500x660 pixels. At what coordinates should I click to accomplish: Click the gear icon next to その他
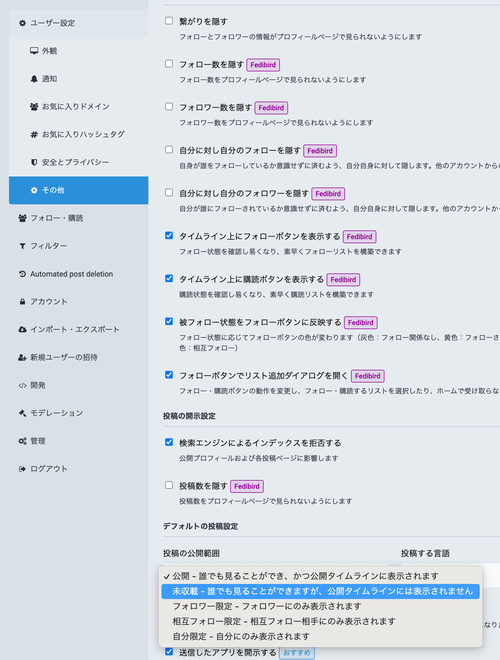pos(34,190)
